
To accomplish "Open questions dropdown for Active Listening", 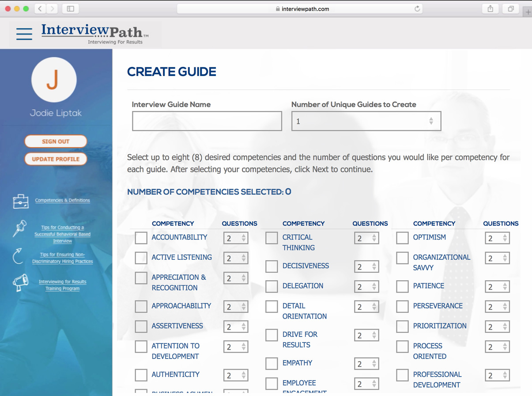I will pyautogui.click(x=236, y=258).
